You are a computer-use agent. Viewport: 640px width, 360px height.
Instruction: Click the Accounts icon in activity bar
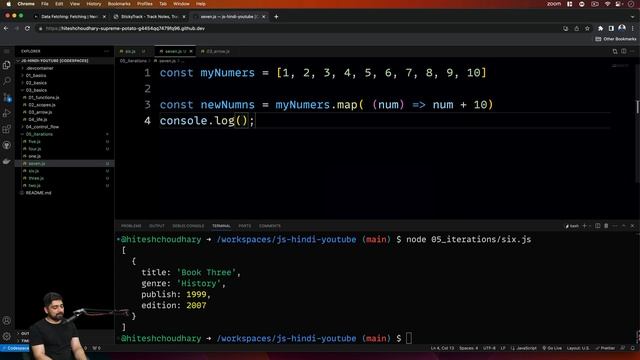pyautogui.click(x=7, y=321)
